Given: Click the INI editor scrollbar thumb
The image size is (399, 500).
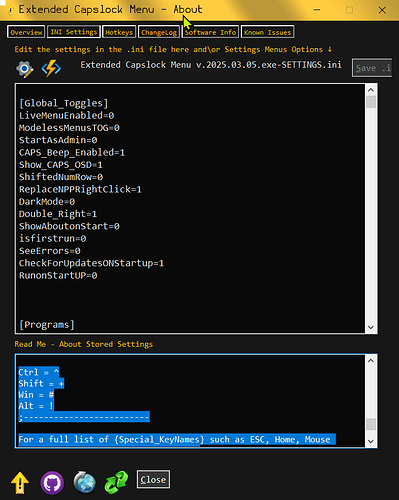Looking at the screenshot, I should pos(371,102).
